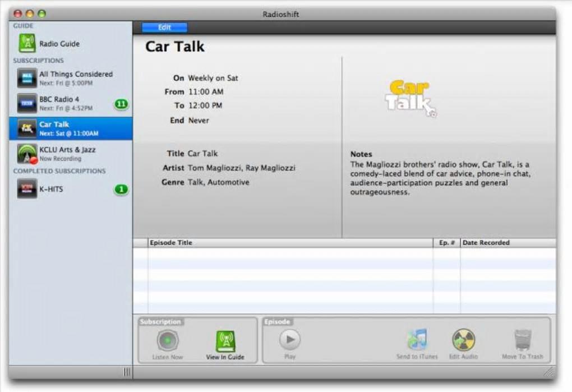Select the All Things Considered subscription

pos(71,78)
